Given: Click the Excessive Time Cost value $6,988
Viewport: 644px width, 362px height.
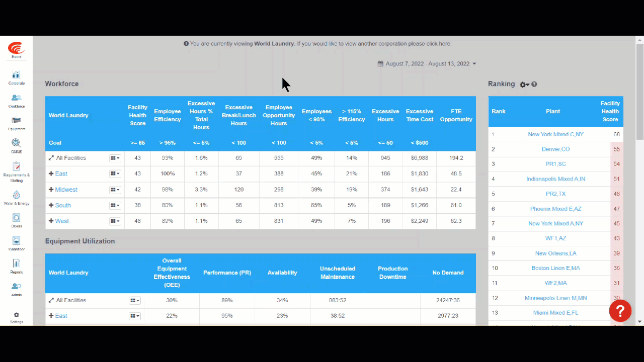Looking at the screenshot, I should coord(420,158).
